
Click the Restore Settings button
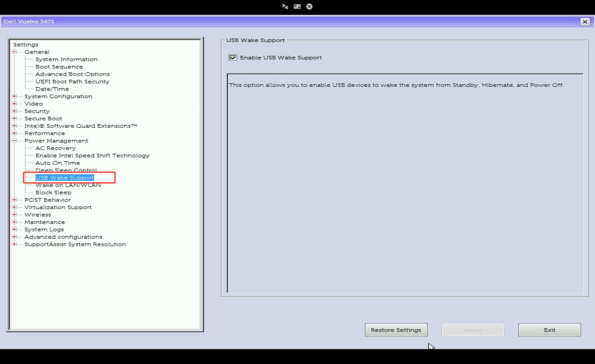396,330
